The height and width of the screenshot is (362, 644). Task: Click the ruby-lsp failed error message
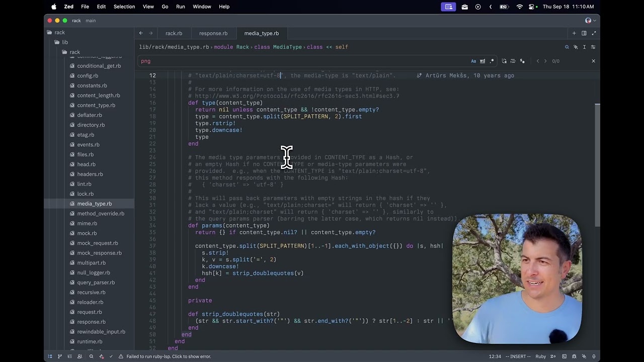coord(169,356)
